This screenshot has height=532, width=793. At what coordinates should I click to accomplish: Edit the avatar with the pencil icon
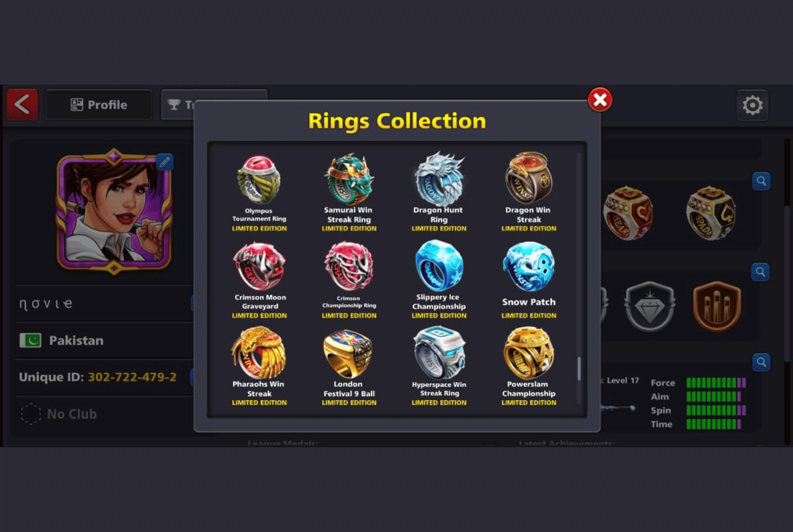tap(164, 162)
